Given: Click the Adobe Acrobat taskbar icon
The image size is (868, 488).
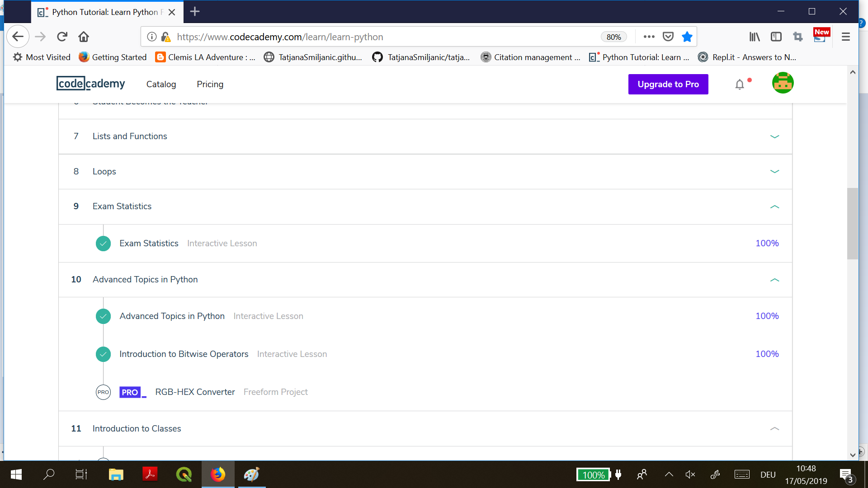Looking at the screenshot, I should (x=151, y=474).
